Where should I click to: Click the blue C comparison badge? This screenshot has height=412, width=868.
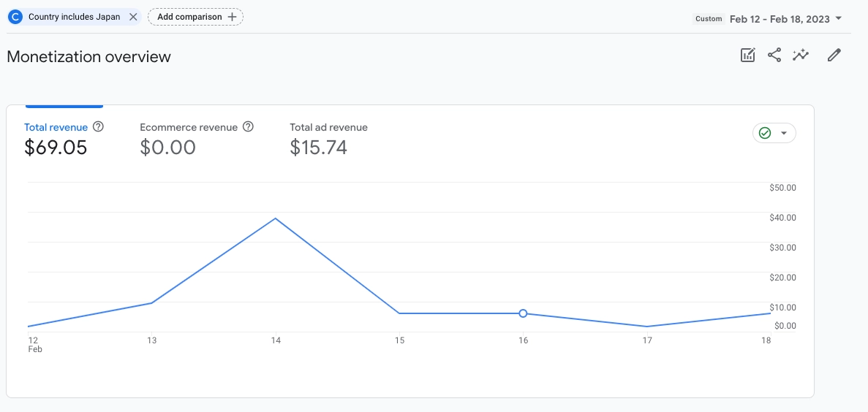click(15, 17)
